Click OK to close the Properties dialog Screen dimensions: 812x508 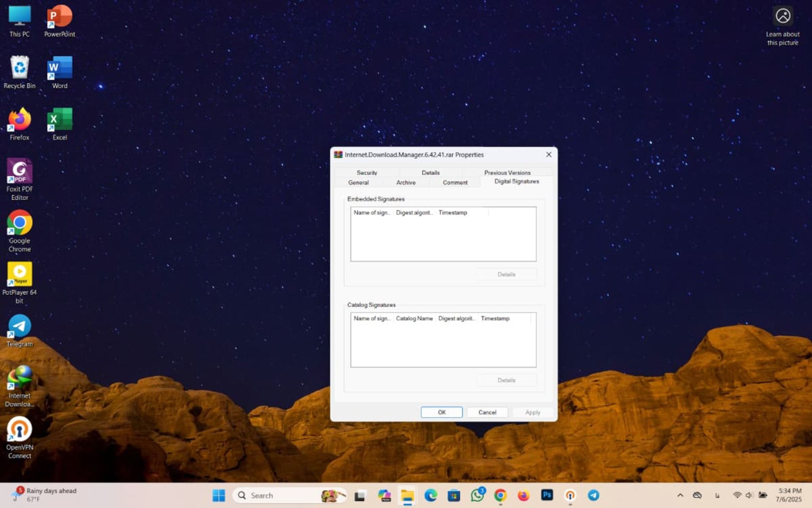(442, 412)
